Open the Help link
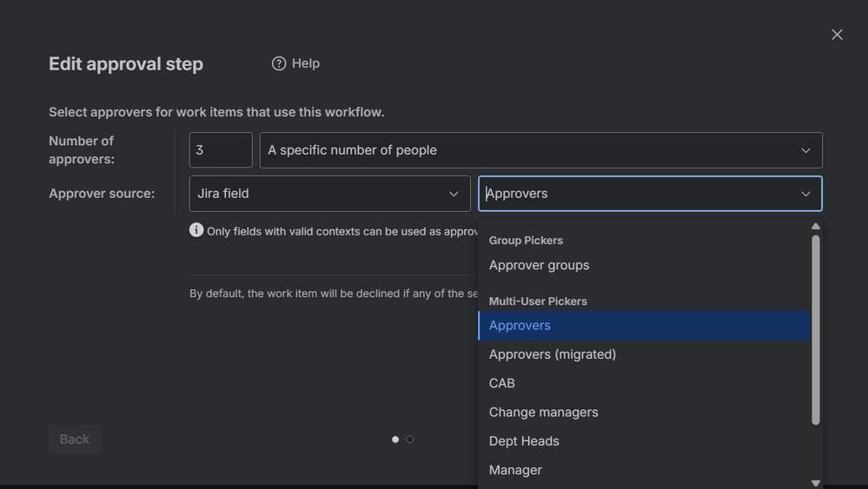868x489 pixels. point(305,63)
